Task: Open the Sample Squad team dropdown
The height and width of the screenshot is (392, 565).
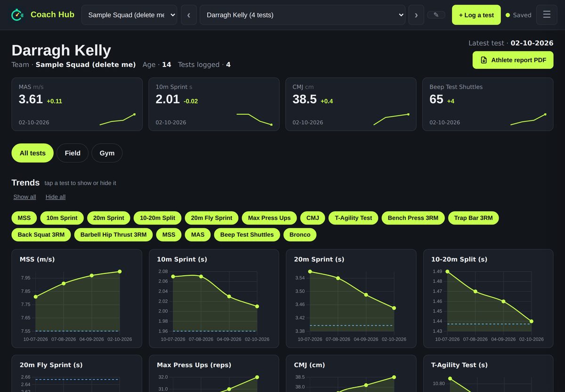Action: point(129,15)
